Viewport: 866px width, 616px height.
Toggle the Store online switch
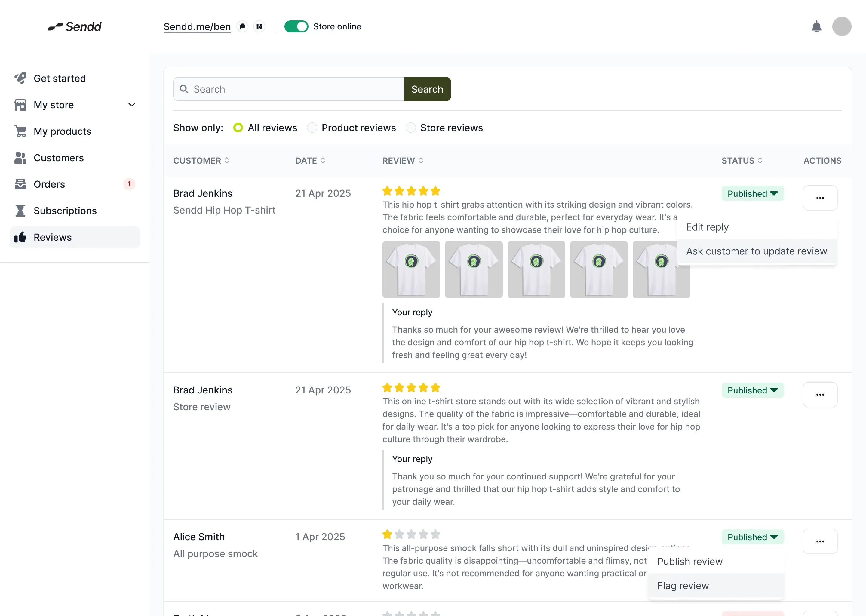(296, 26)
